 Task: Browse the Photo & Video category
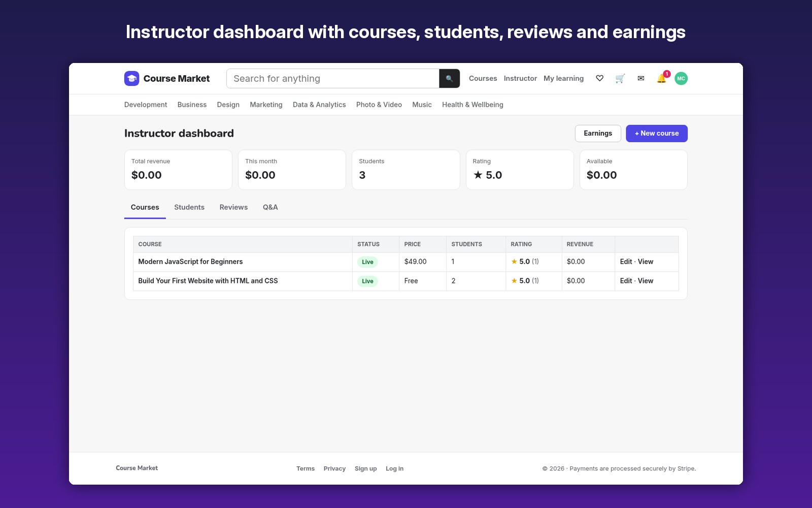(x=379, y=105)
